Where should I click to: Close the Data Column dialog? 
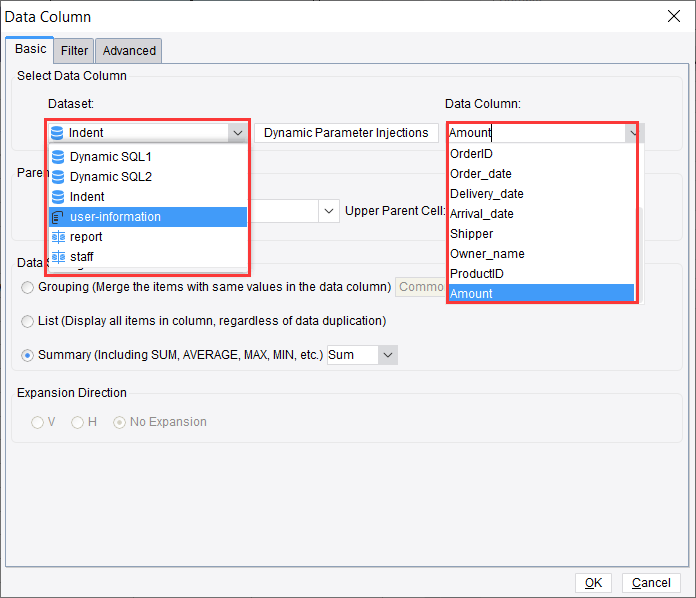click(x=672, y=16)
